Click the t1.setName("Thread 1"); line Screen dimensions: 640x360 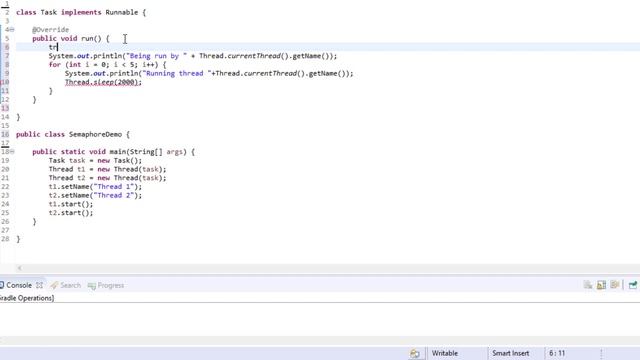click(x=95, y=187)
